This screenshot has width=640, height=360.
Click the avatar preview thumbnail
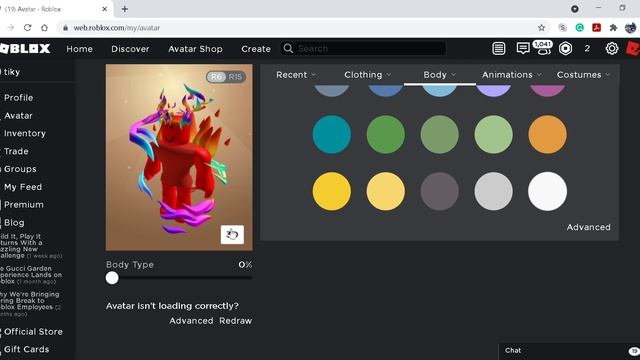coord(179,157)
